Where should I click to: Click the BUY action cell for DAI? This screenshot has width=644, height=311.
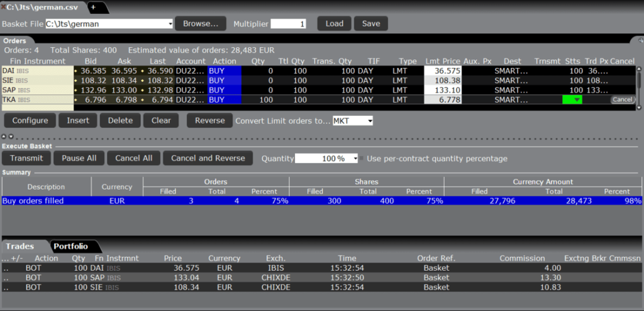coord(225,71)
